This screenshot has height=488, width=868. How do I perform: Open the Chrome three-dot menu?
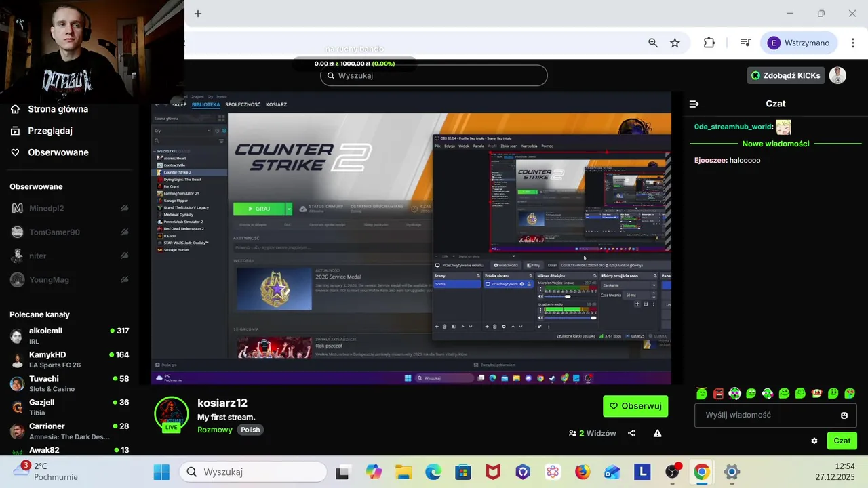pos(853,43)
